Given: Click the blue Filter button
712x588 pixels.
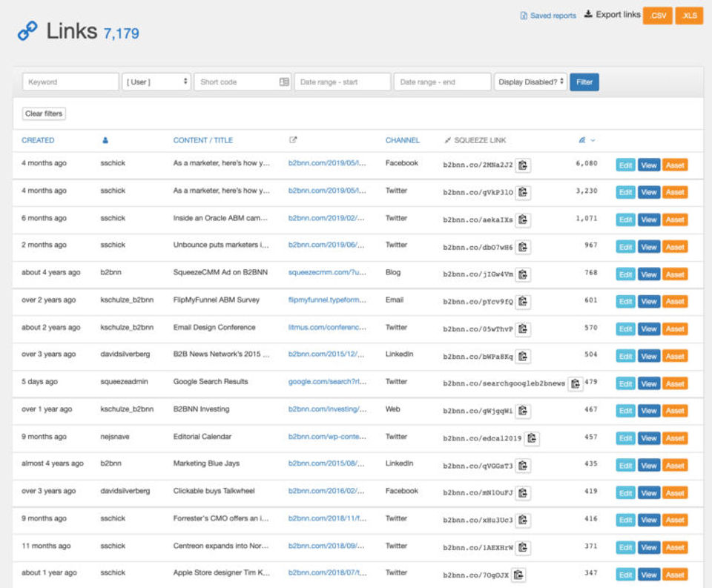Looking at the screenshot, I should [584, 82].
